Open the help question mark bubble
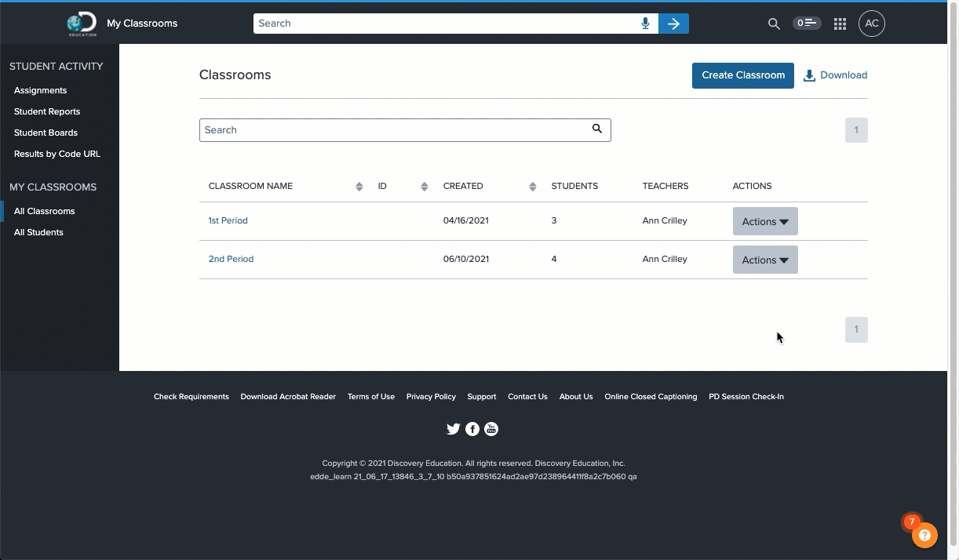The height and width of the screenshot is (560, 959). click(x=924, y=535)
